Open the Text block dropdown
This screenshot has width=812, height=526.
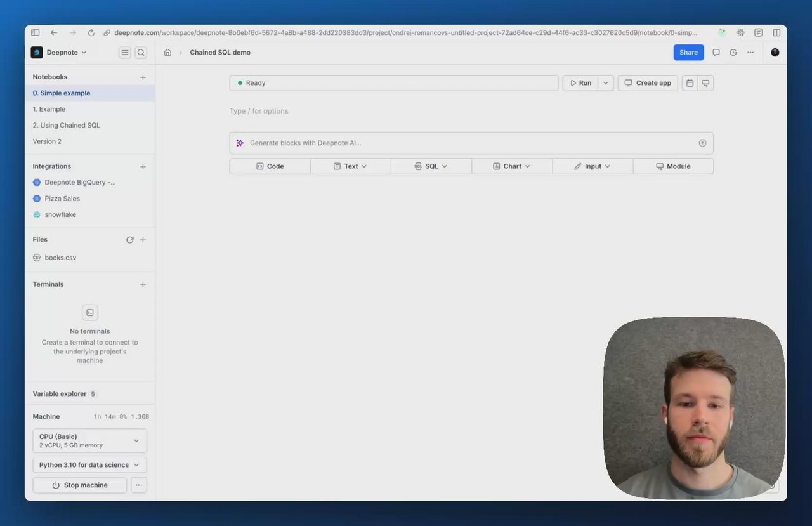[x=350, y=166]
